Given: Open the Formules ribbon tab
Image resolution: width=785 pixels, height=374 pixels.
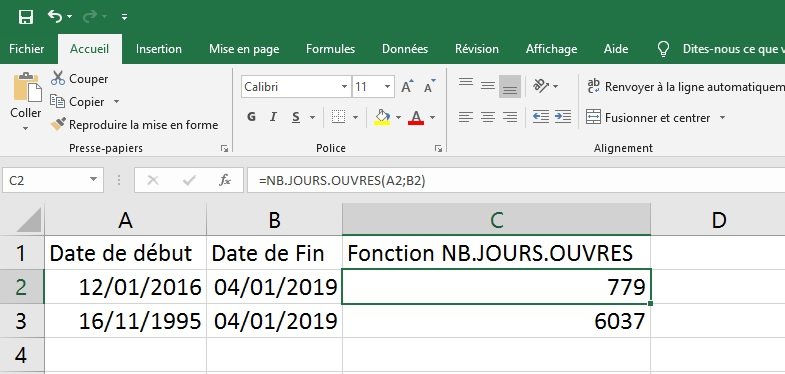Looking at the screenshot, I should (x=330, y=49).
